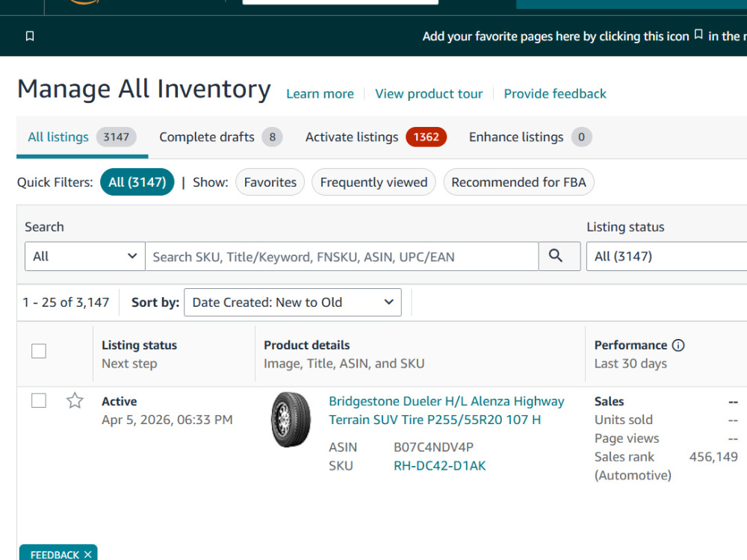Open the Performance info icon
The height and width of the screenshot is (560, 747).
pyautogui.click(x=678, y=345)
